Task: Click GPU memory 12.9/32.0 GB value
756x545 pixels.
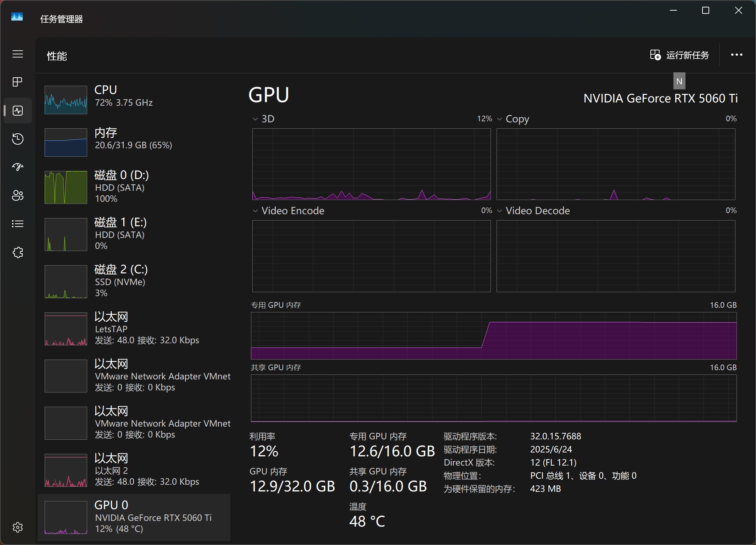Action: pos(292,486)
